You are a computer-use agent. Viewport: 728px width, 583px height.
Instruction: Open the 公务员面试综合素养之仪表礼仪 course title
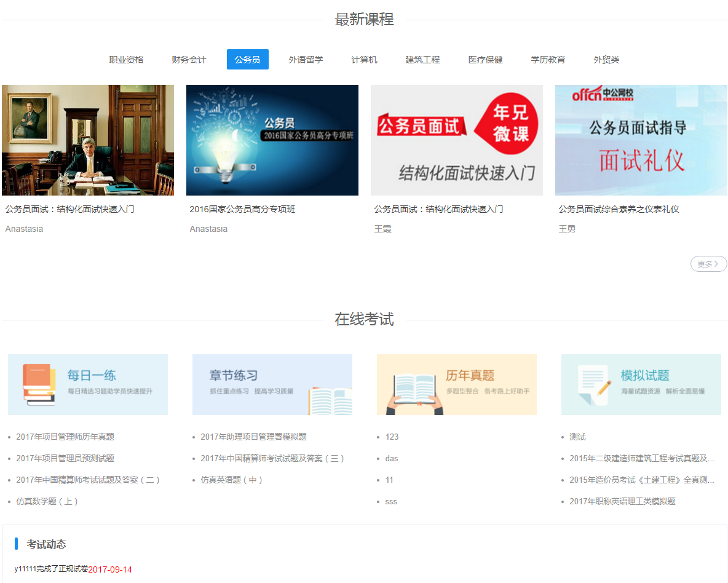point(619,209)
